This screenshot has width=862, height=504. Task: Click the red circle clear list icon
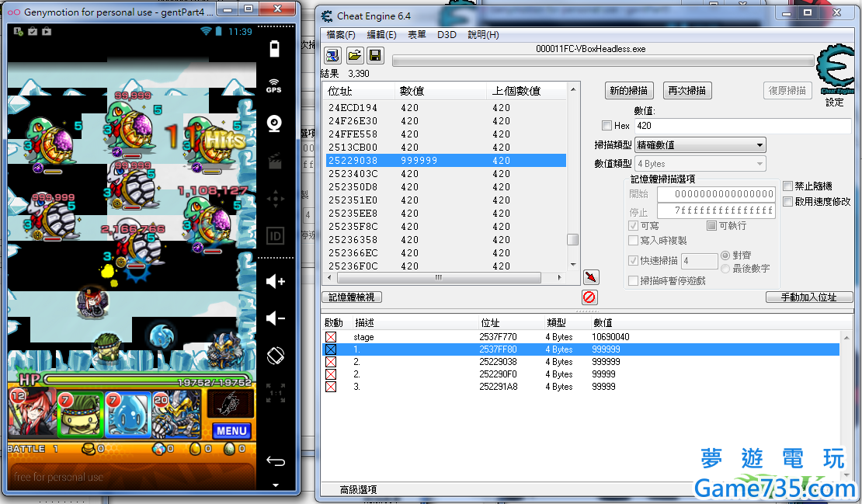589,297
